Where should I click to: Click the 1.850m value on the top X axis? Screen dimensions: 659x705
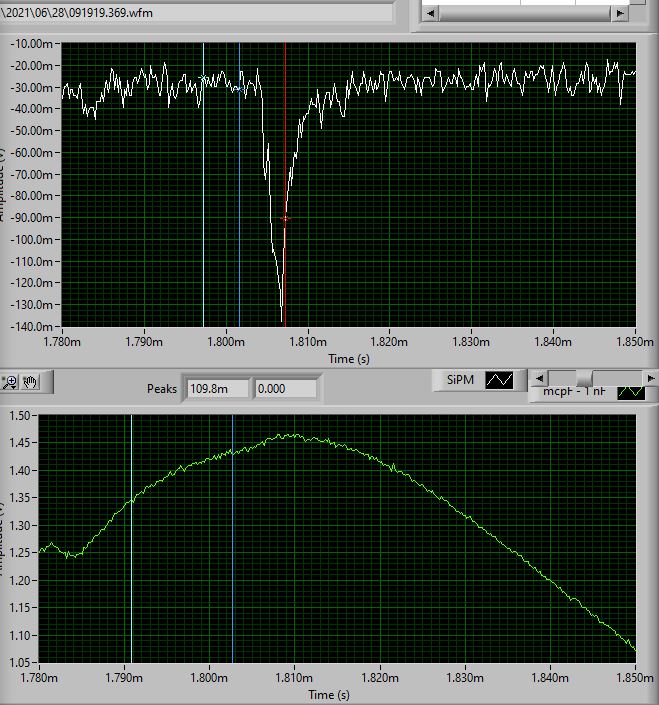click(635, 342)
